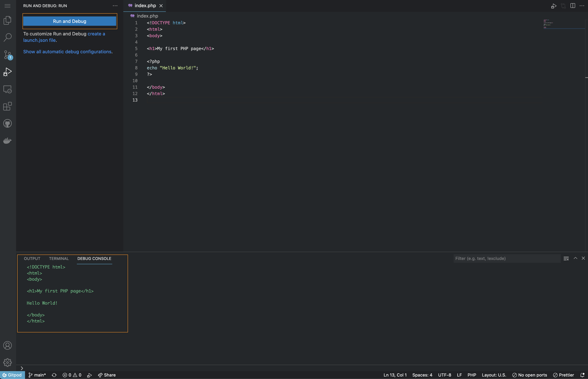Click the Docker icon in the activity bar
588x379 pixels.
pos(7,140)
